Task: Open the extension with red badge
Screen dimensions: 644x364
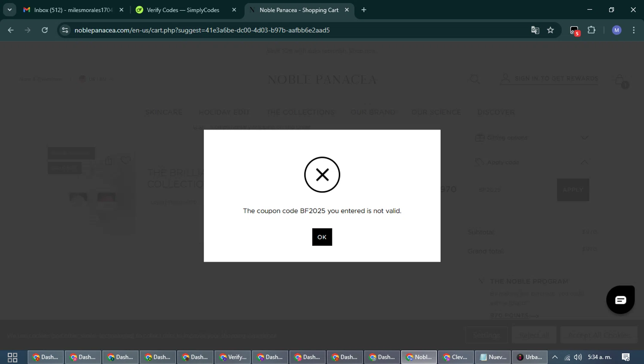Action: click(575, 31)
